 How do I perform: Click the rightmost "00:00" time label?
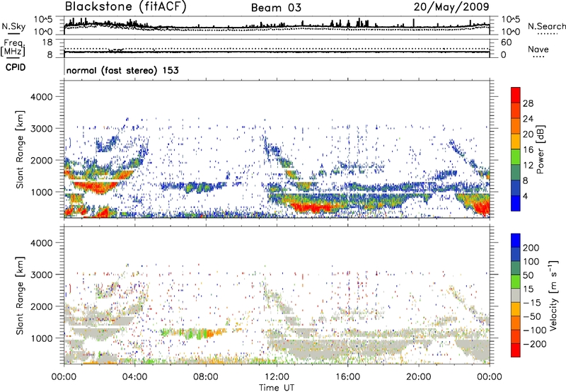[x=490, y=377]
